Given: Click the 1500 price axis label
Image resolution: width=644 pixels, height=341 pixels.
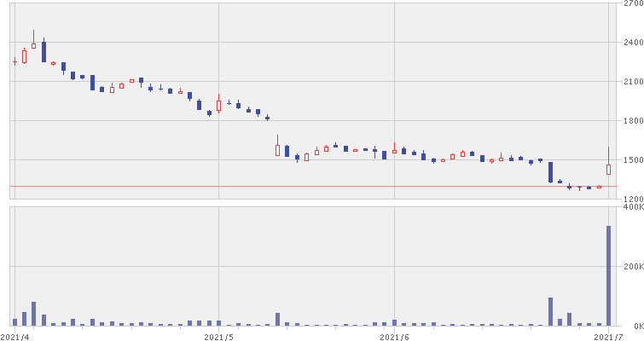Looking at the screenshot, I should point(632,160).
